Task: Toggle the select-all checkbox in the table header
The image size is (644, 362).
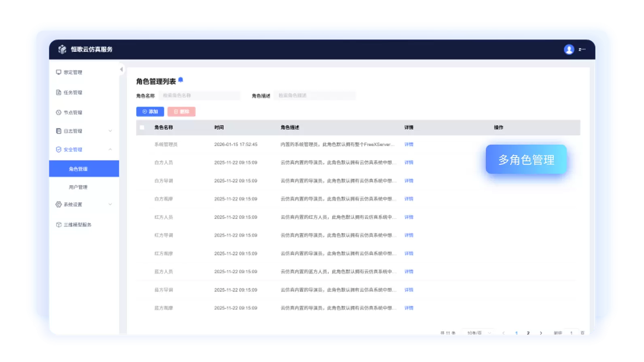Action: pos(142,127)
